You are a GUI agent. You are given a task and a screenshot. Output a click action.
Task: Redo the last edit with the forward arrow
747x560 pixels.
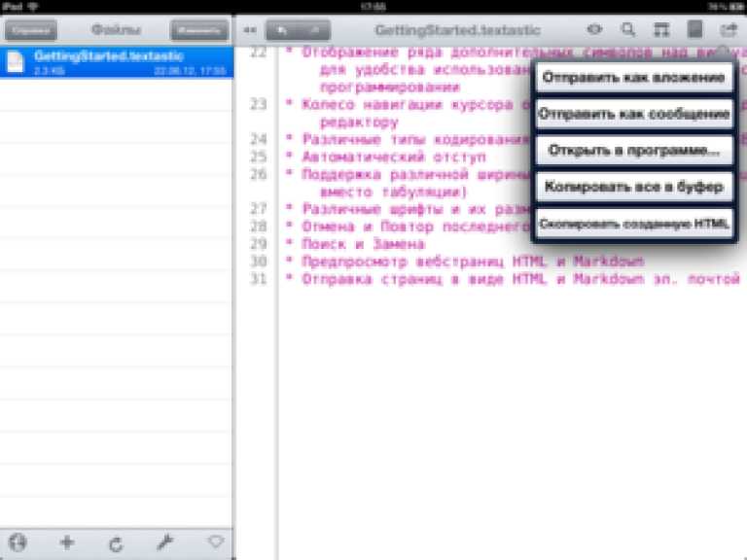(x=314, y=30)
